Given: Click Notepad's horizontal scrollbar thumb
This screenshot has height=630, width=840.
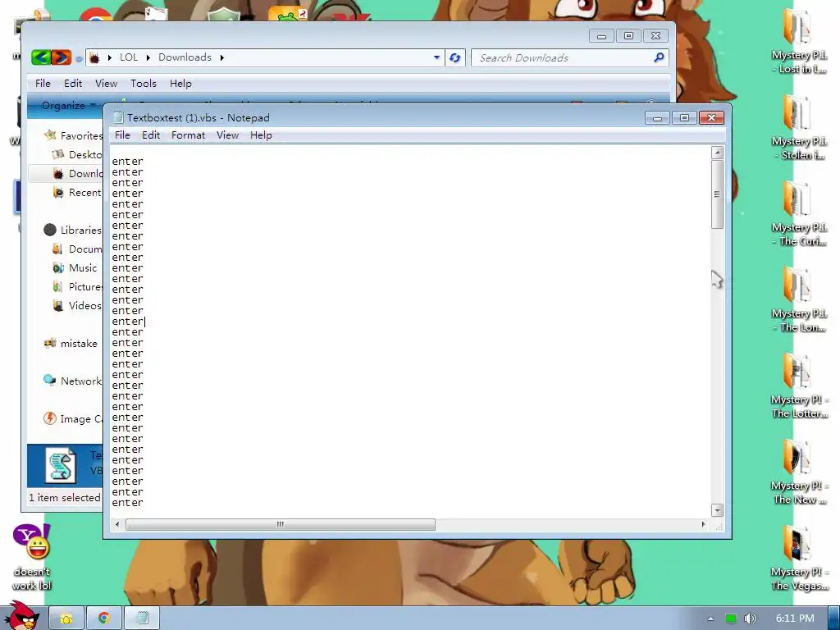Looking at the screenshot, I should pyautogui.click(x=281, y=524).
